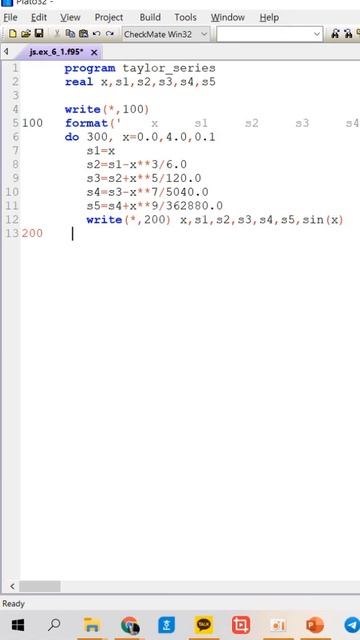Open the Windows Start menu

click(18, 625)
